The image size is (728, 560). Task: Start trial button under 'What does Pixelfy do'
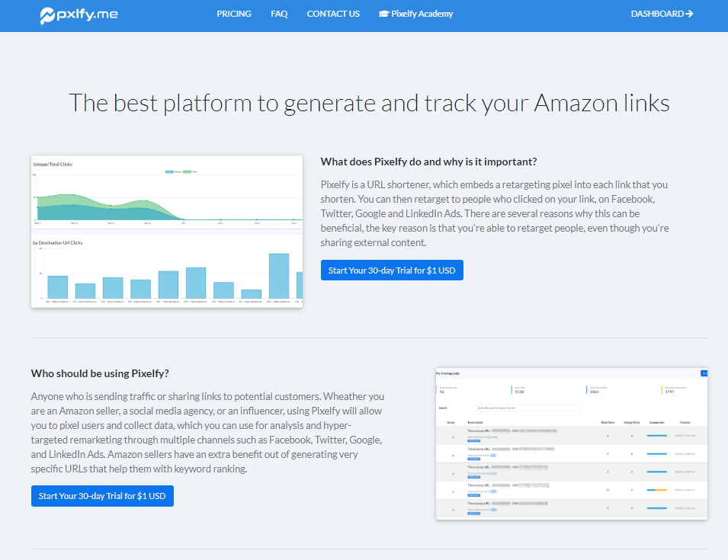pos(392,270)
